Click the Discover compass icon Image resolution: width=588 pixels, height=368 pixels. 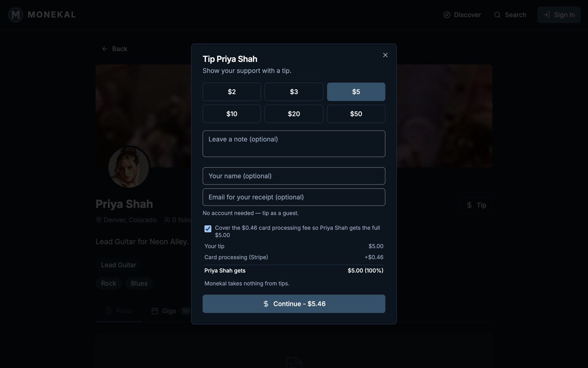447,15
